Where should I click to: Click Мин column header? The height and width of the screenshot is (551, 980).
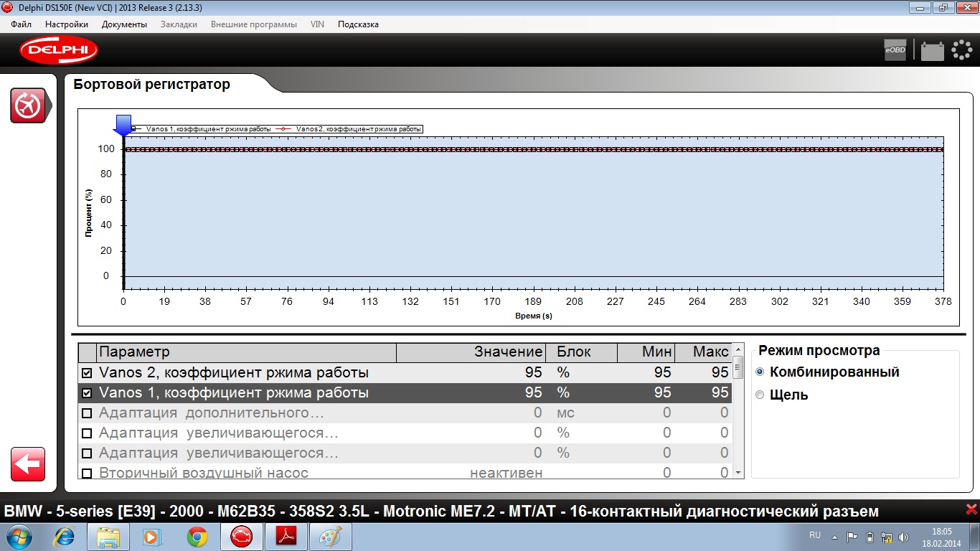pyautogui.click(x=646, y=352)
